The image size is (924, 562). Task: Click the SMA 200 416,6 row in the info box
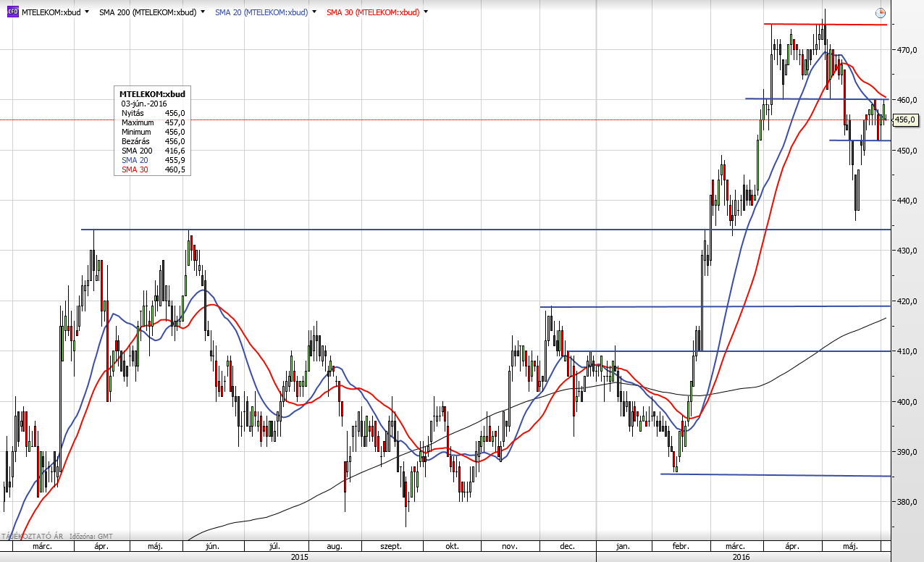[x=153, y=151]
